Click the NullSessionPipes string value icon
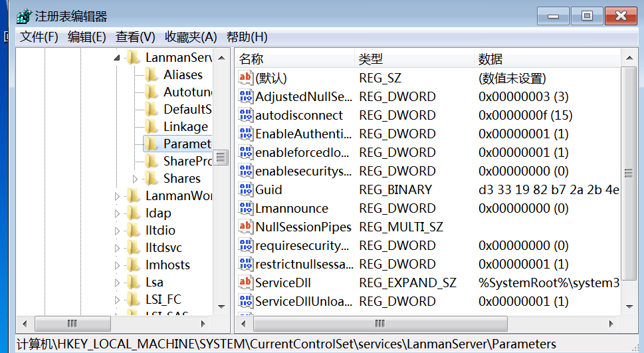The image size is (644, 353). [245, 227]
